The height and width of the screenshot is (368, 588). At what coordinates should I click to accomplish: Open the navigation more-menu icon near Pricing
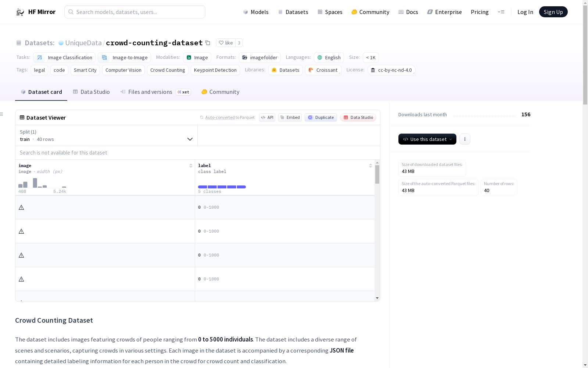(x=501, y=12)
